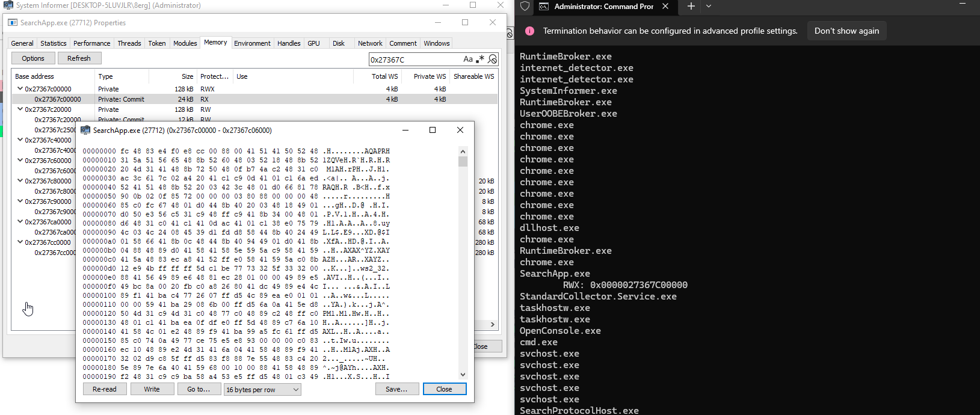This screenshot has height=415, width=980.
Task: Collapse the 0x27367ca0000 memory region
Action: (x=20, y=221)
